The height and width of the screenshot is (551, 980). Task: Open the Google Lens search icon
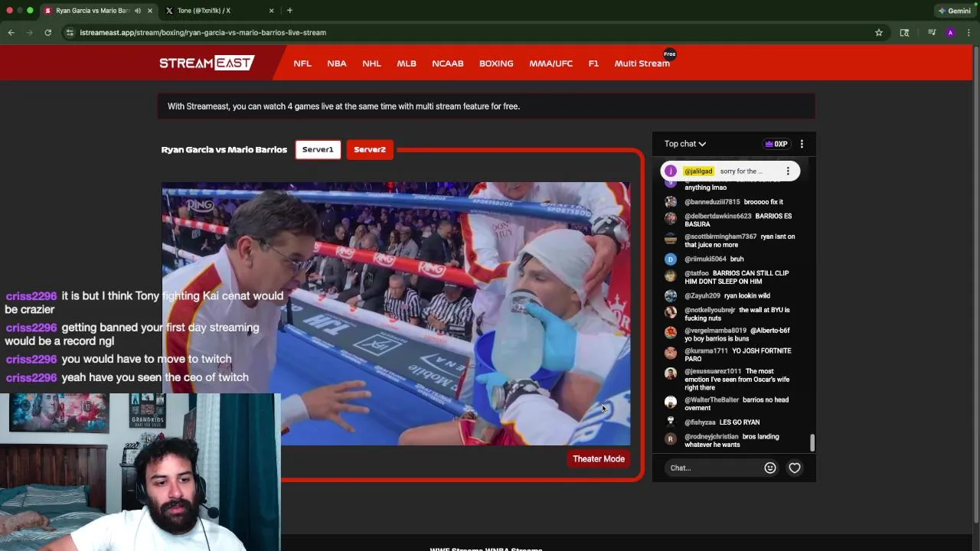[x=904, y=32]
